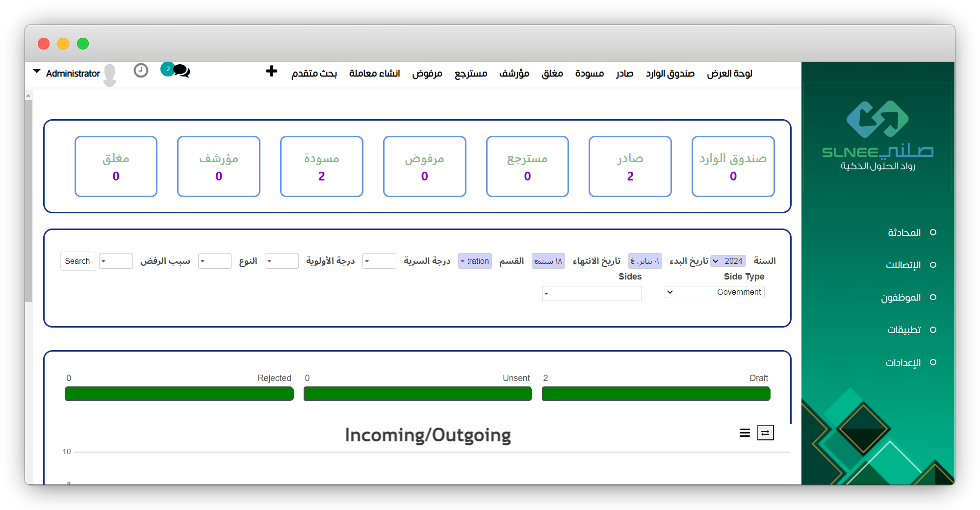Select the الموظفون sidebar item
Image resolution: width=980 pixels, height=510 pixels.
coord(901,297)
